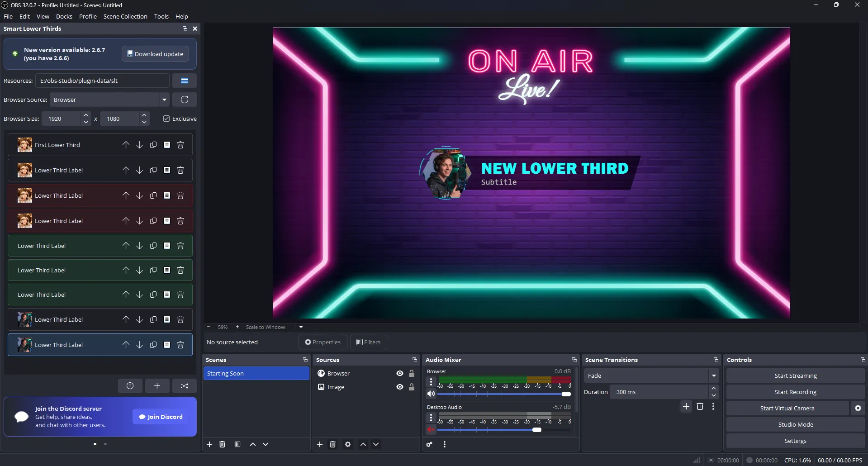868x466 pixels.
Task: Delete the last Lower Third Label
Action: point(180,344)
